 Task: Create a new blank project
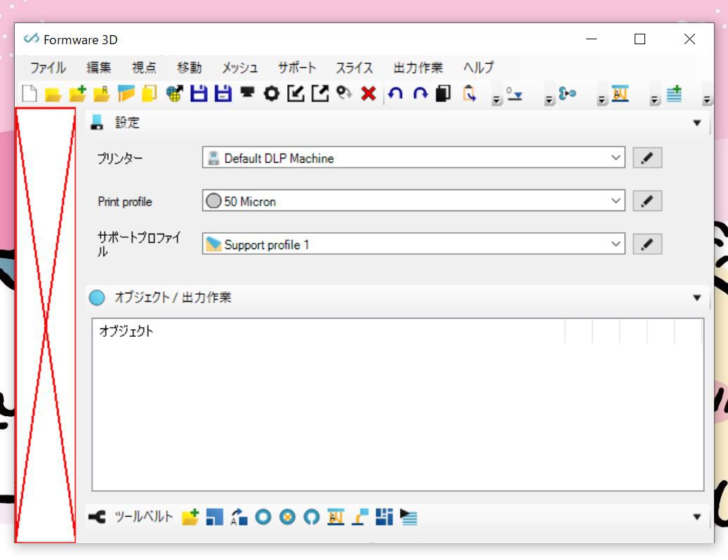click(29, 94)
